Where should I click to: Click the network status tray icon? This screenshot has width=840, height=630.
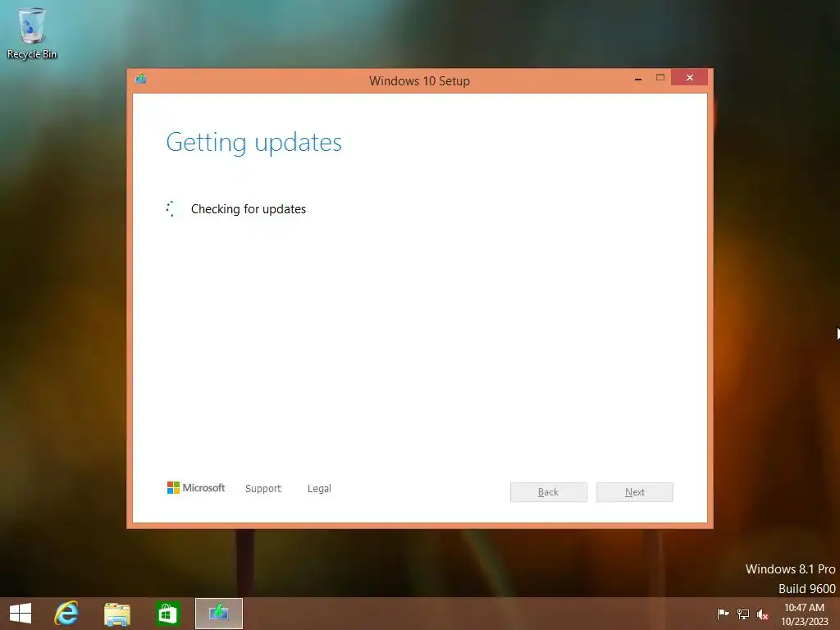743,614
